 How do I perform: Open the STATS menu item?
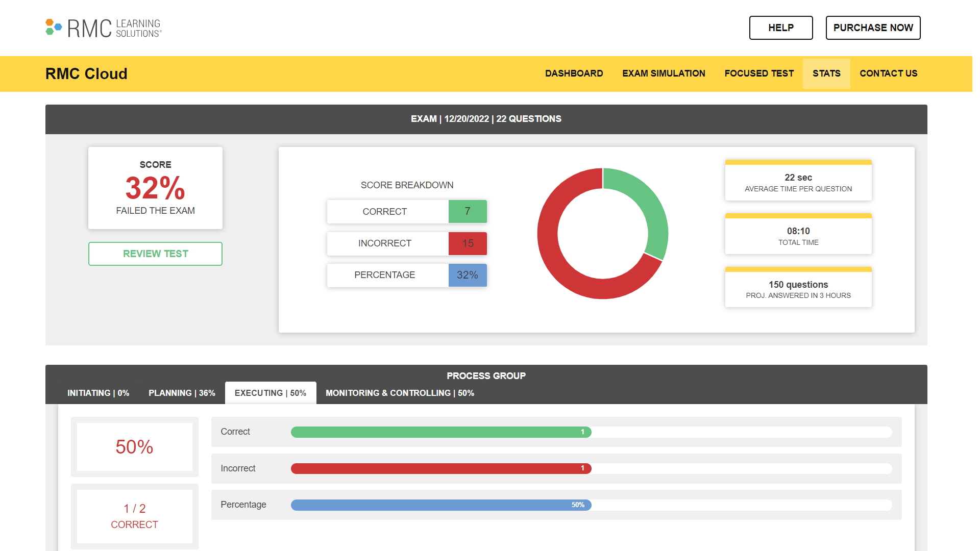click(x=826, y=73)
